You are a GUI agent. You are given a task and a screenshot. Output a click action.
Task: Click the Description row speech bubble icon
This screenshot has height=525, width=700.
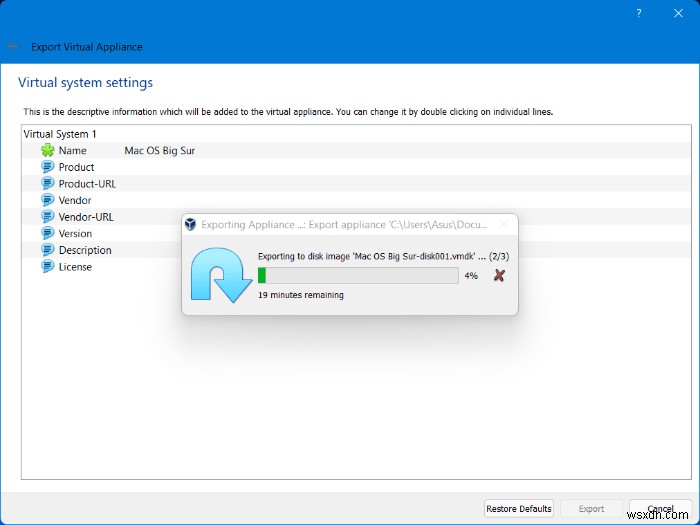pyautogui.click(x=48, y=250)
